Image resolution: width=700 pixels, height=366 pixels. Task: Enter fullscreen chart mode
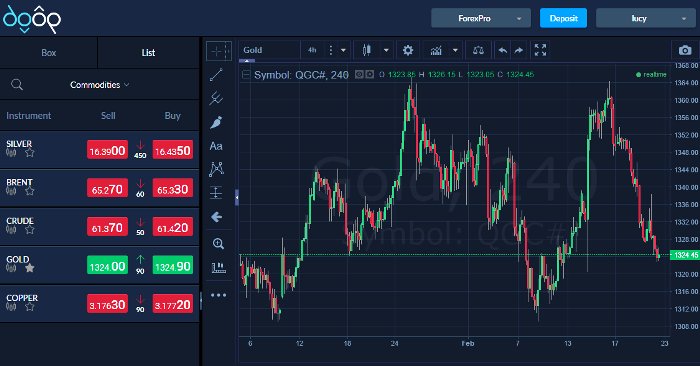click(x=540, y=50)
